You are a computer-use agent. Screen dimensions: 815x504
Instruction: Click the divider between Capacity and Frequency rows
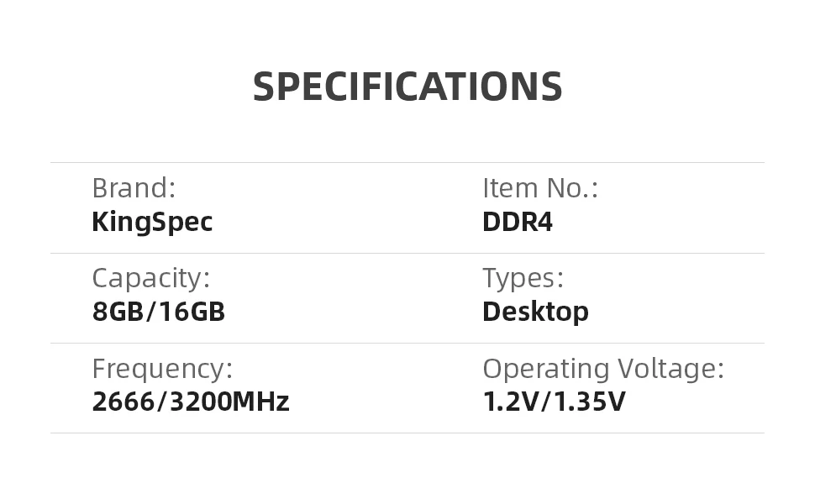click(x=407, y=343)
